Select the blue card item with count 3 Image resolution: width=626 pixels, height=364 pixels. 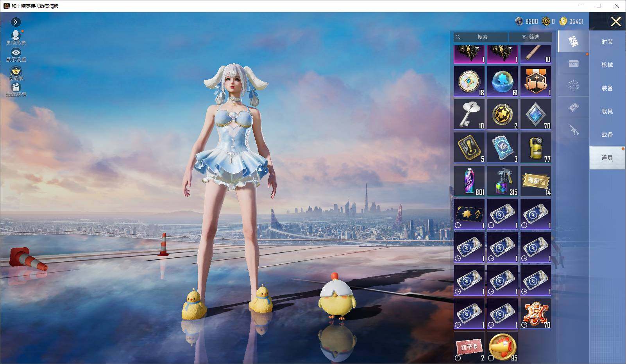coord(503,148)
